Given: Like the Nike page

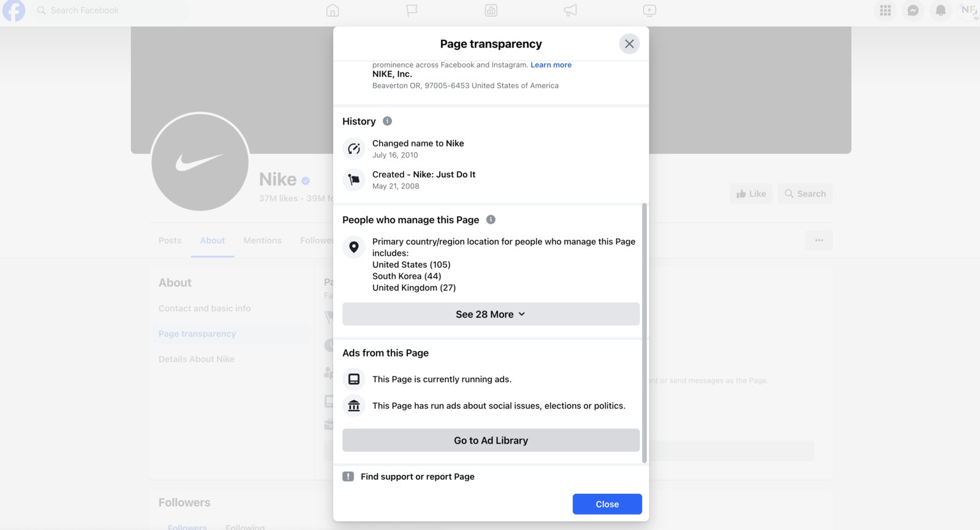Looking at the screenshot, I should pyautogui.click(x=751, y=194).
